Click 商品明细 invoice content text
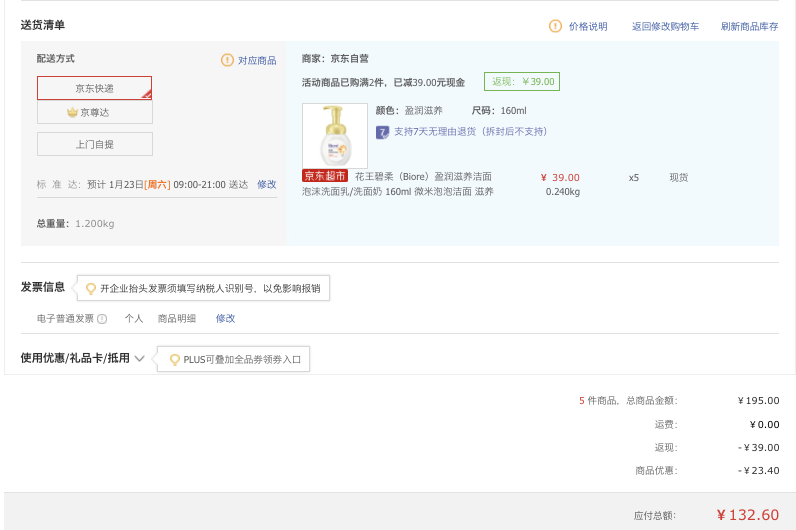Viewport: 796px width, 530px height. tap(177, 318)
